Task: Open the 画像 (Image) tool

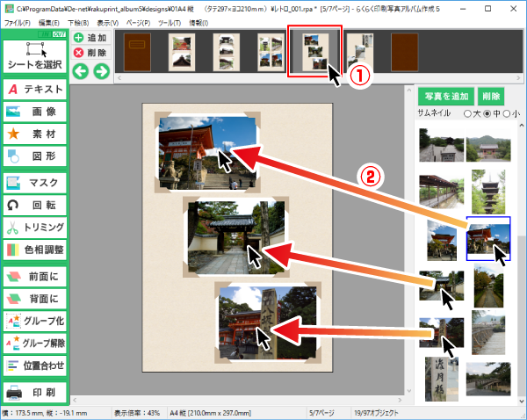Action: (35, 112)
